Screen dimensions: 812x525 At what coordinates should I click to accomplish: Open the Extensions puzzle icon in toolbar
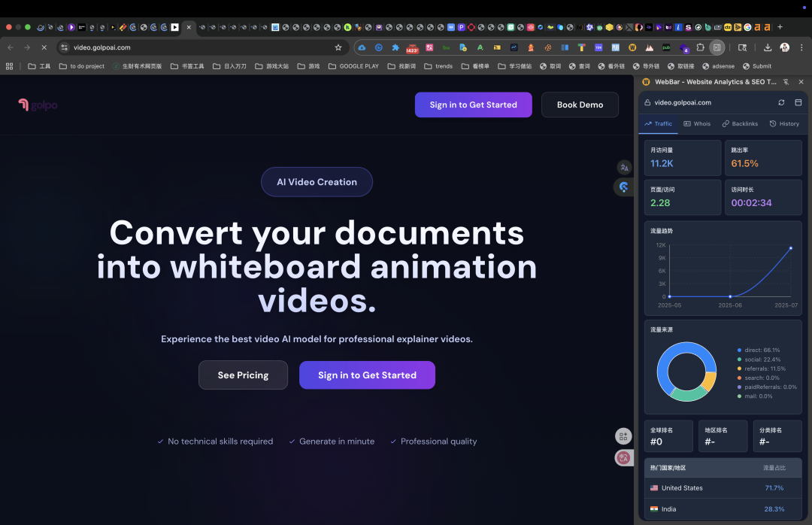(x=700, y=47)
